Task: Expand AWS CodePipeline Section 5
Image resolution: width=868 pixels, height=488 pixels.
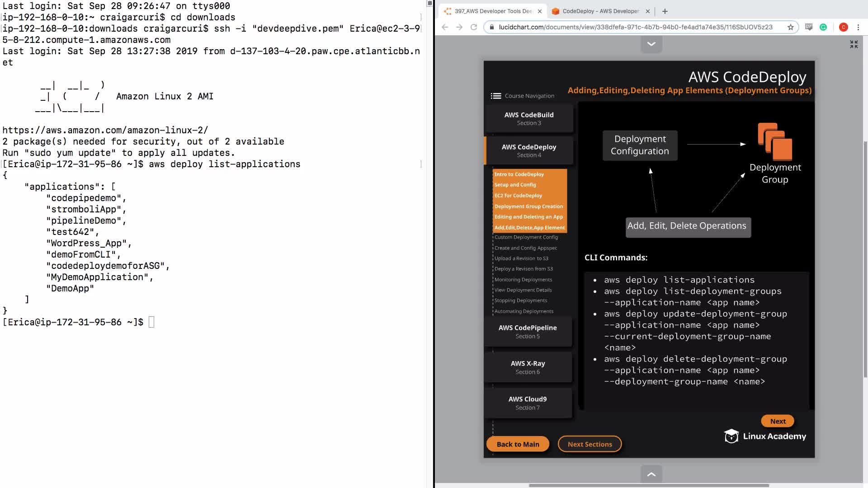Action: (x=528, y=331)
